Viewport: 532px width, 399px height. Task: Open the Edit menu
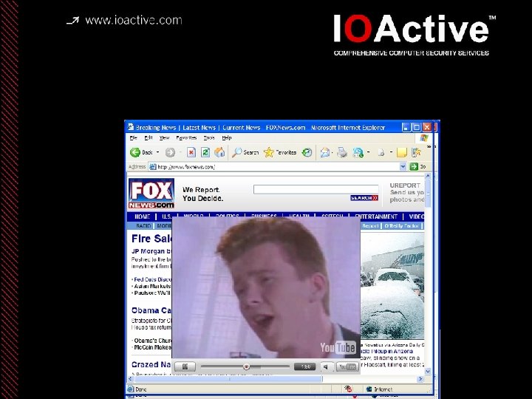point(149,137)
